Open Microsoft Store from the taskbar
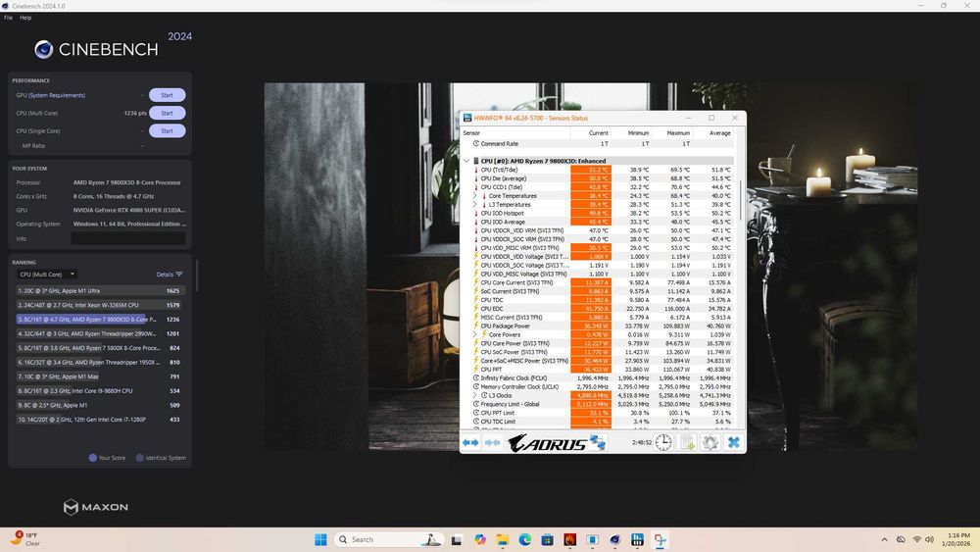Viewport: 980px width, 552px height. coord(548,539)
